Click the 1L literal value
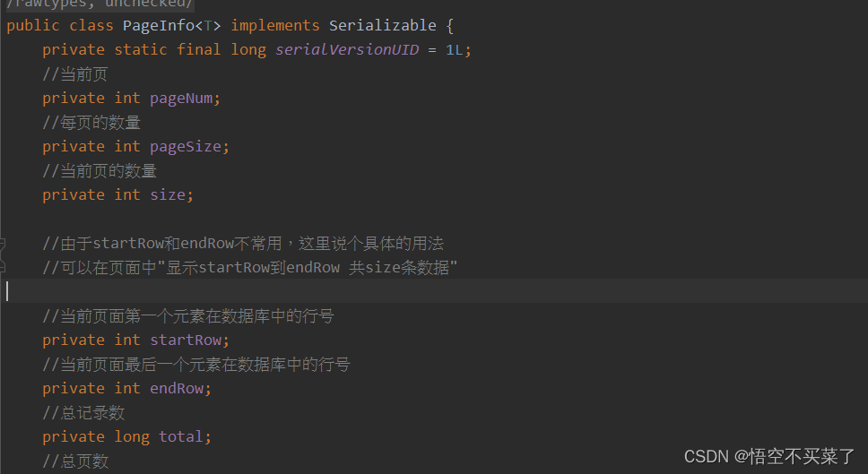The image size is (868, 474). pyautogui.click(x=455, y=49)
